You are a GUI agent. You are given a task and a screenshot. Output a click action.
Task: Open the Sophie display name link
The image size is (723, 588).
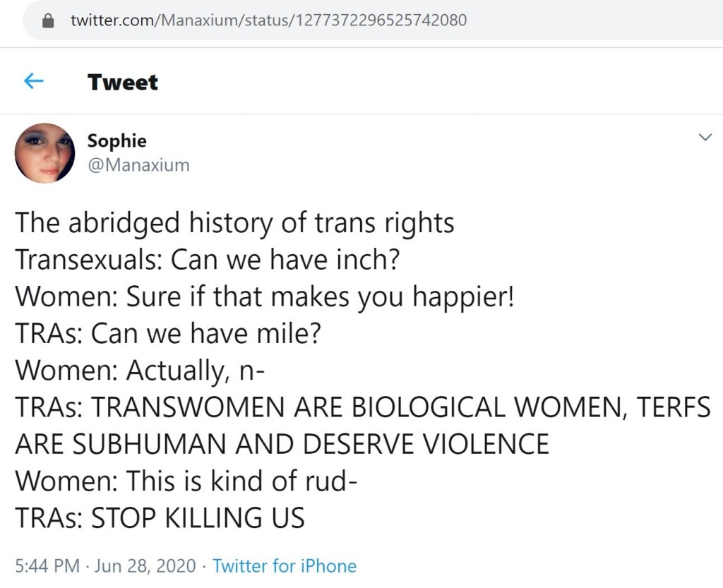116,140
